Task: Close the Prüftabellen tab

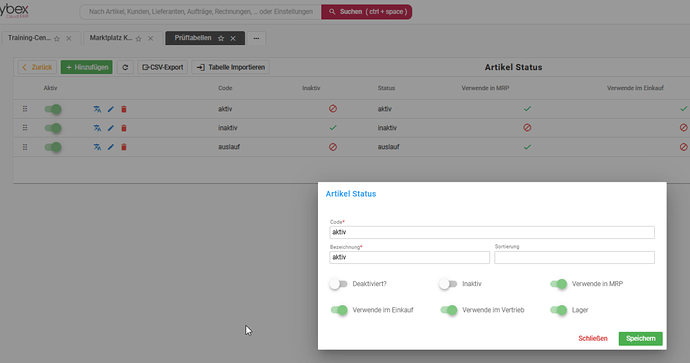Action: coord(233,38)
